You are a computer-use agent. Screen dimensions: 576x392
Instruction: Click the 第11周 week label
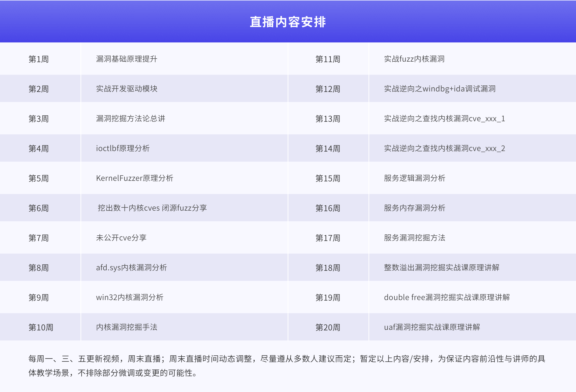click(x=328, y=59)
